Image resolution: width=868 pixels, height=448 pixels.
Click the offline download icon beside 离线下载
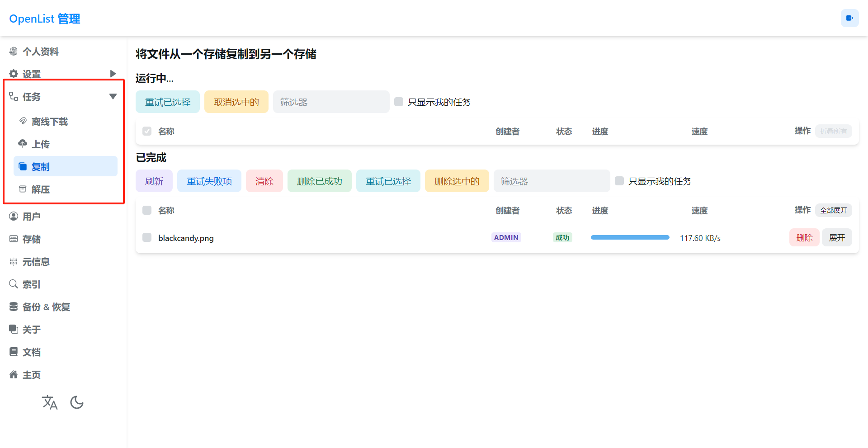23,121
